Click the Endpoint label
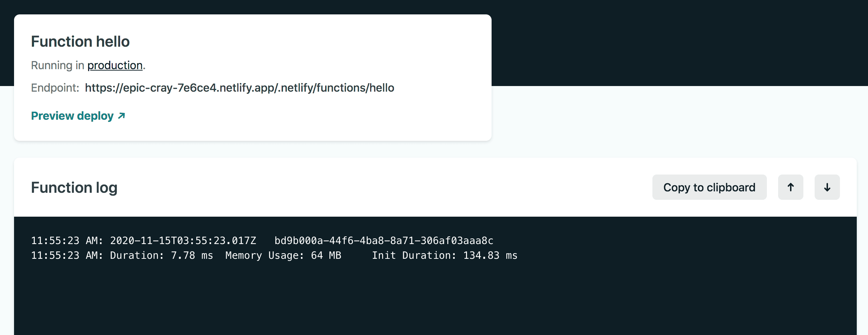The width and height of the screenshot is (868, 335). tap(55, 88)
